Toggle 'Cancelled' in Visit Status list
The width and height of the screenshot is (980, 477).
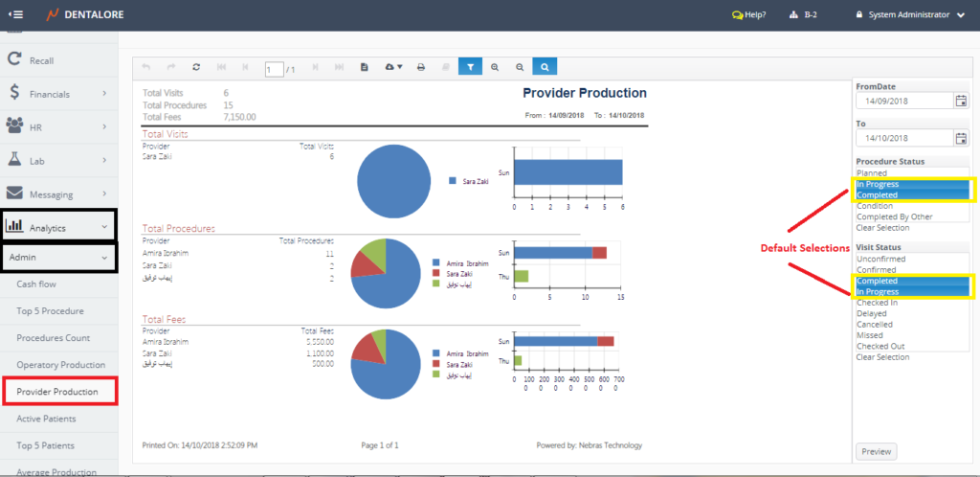click(875, 325)
